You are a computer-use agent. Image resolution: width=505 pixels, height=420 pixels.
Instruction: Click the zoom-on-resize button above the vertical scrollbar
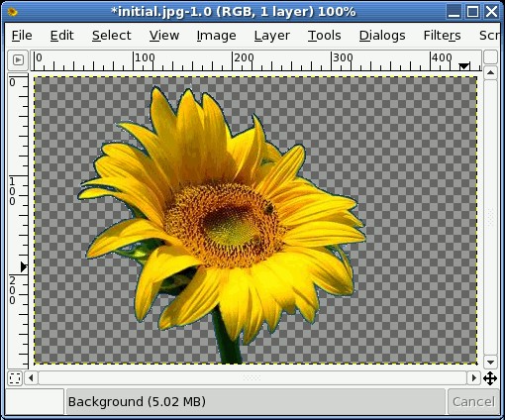point(490,56)
